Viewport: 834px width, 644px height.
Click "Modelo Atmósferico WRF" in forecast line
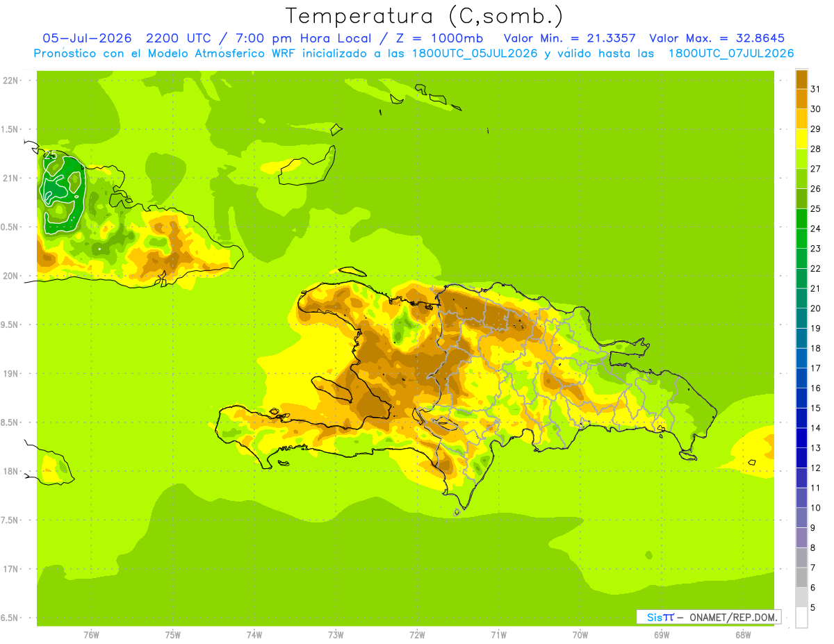pos(221,53)
